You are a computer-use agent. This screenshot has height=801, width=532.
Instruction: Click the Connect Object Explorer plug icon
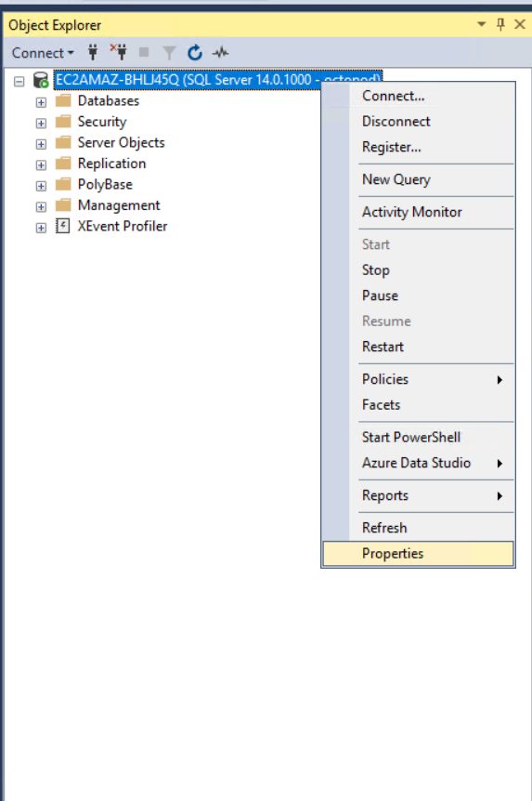pos(93,52)
